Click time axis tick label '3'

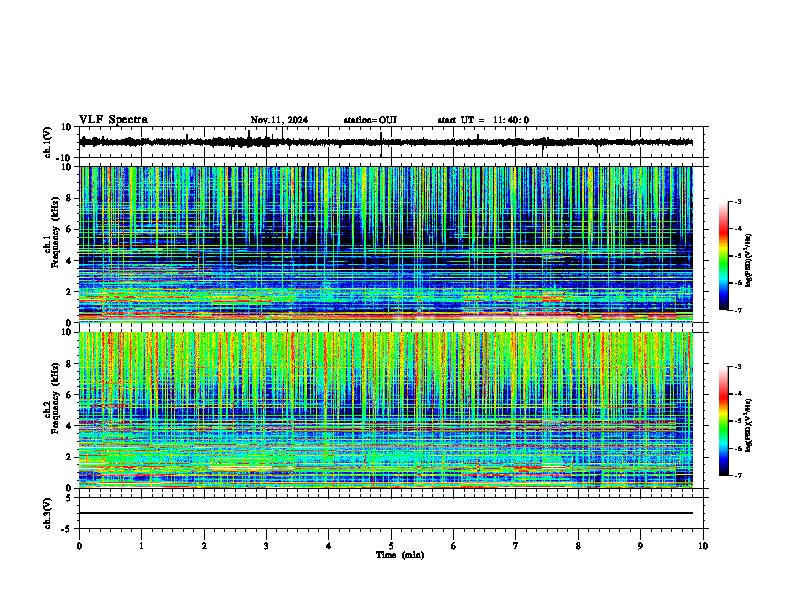pos(266,546)
